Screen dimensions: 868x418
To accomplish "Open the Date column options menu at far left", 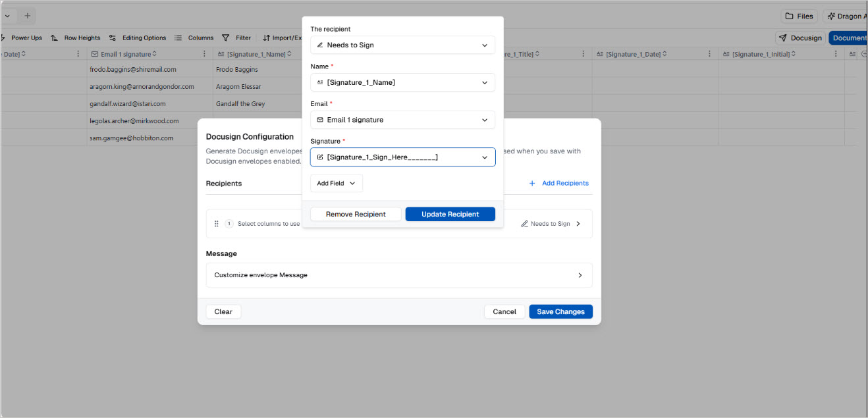I will 78,54.
